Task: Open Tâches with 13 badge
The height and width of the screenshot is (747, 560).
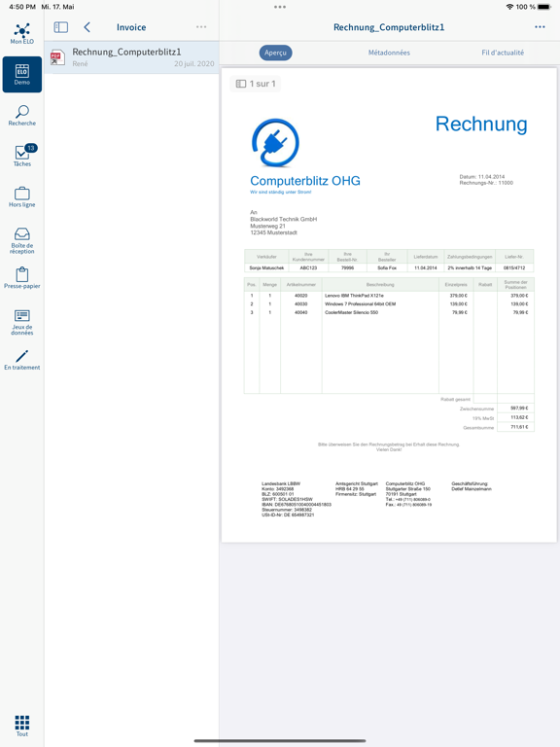Action: click(x=22, y=156)
